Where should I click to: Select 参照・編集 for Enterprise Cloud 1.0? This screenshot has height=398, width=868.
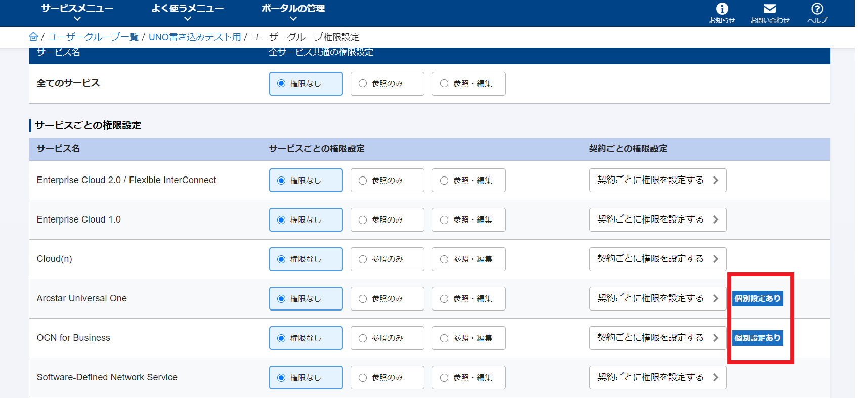[468, 219]
